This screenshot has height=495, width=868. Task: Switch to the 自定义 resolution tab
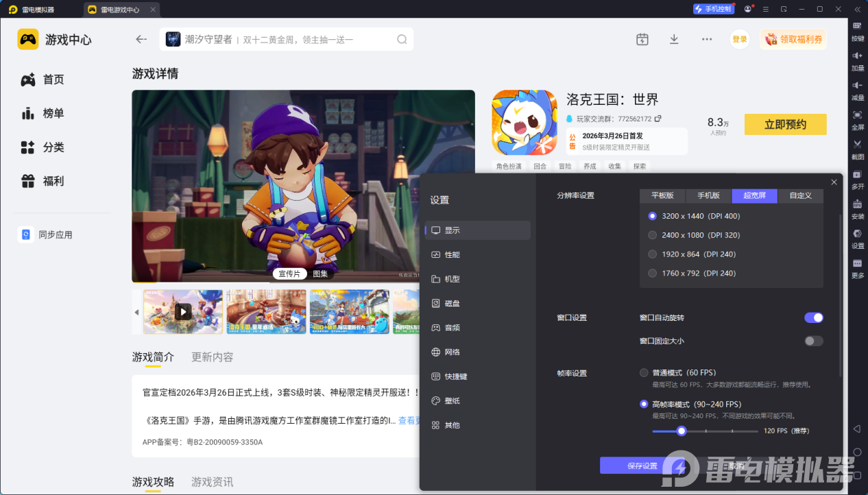pyautogui.click(x=801, y=195)
